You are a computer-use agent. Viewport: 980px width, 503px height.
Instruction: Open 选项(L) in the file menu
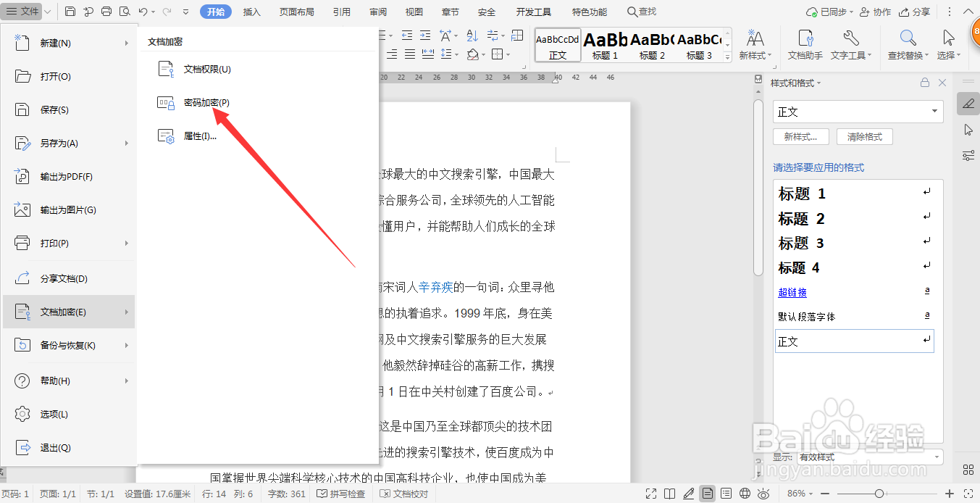(x=70, y=414)
